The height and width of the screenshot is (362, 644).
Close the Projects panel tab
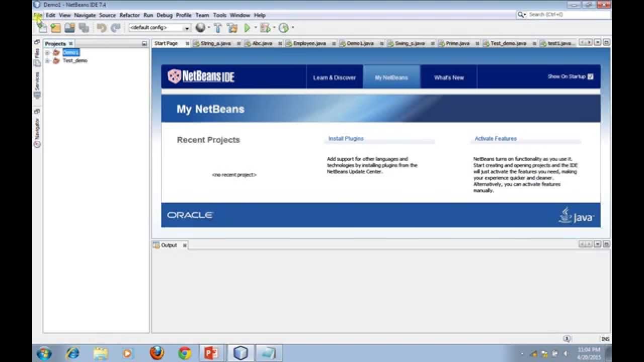(71, 44)
